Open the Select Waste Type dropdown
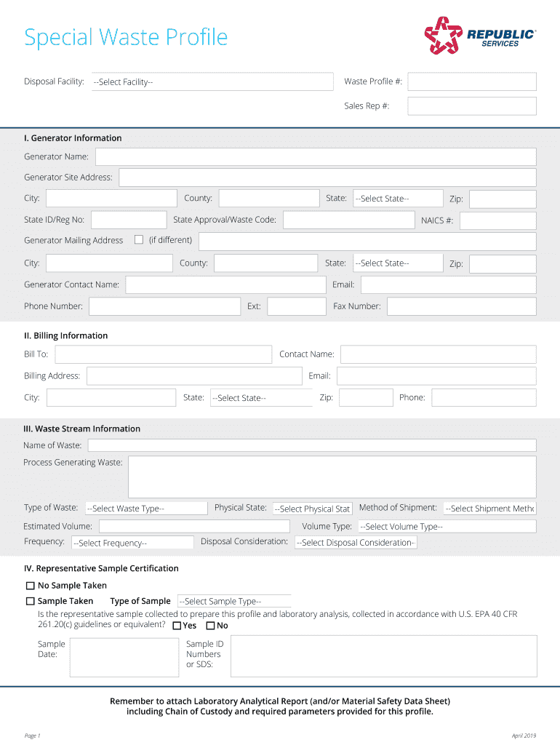The width and height of the screenshot is (560, 745). coord(146,509)
